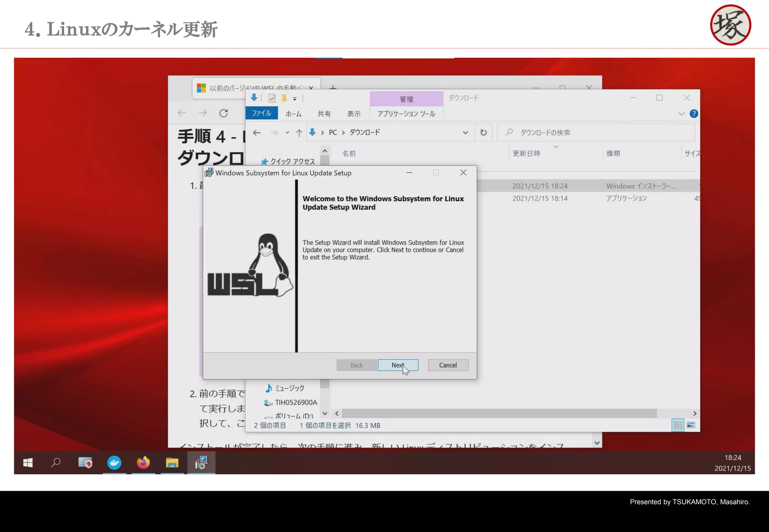The width and height of the screenshot is (769, 532).
Task: Select クイック アクセス in navigation pane
Action: (x=288, y=161)
